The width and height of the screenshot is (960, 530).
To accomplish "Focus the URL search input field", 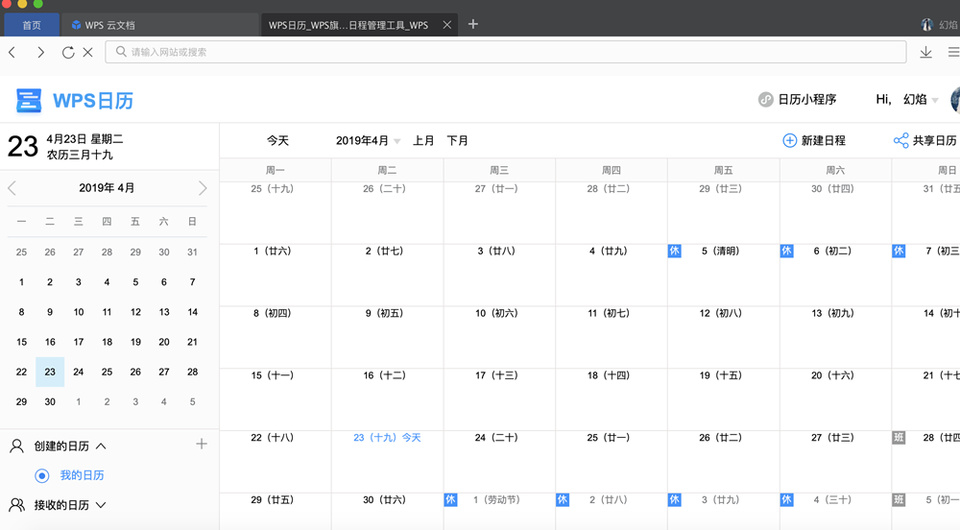I will click(506, 52).
